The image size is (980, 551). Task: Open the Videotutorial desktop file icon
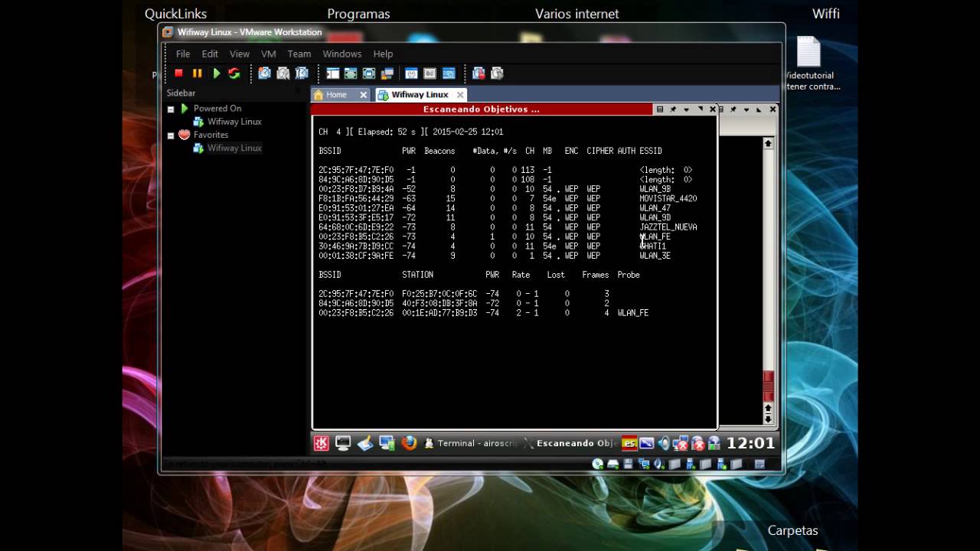click(x=808, y=64)
